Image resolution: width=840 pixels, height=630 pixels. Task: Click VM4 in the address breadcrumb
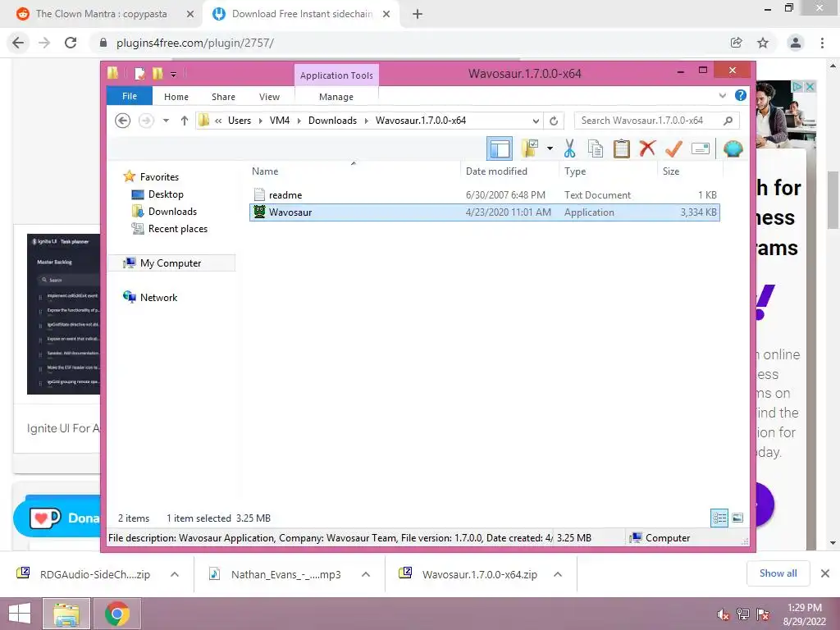[280, 121]
